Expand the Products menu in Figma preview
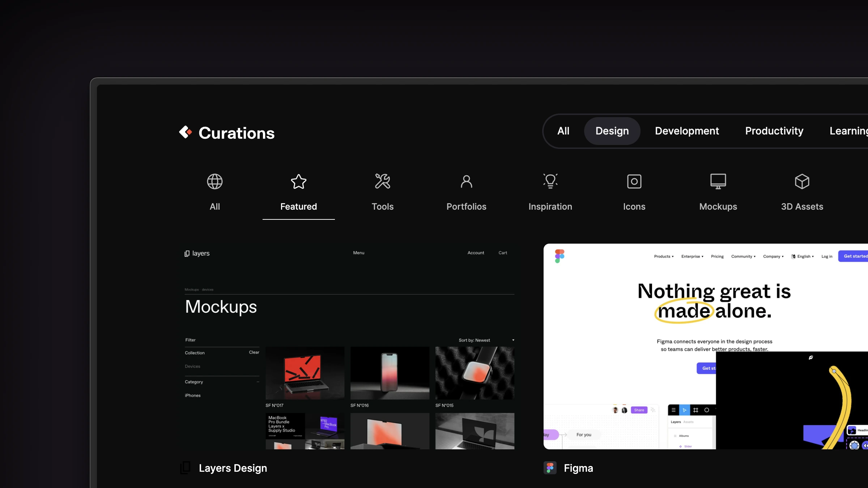The width and height of the screenshot is (868, 488). (x=664, y=256)
